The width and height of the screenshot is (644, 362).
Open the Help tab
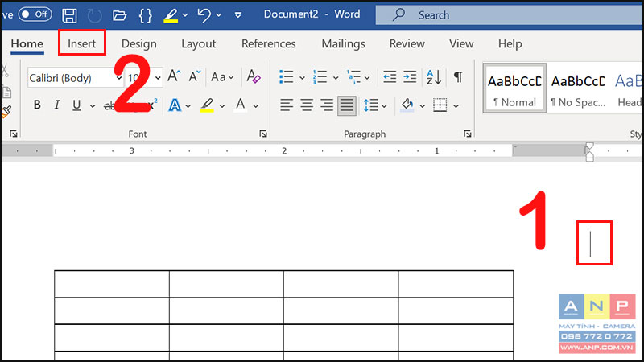coord(510,44)
